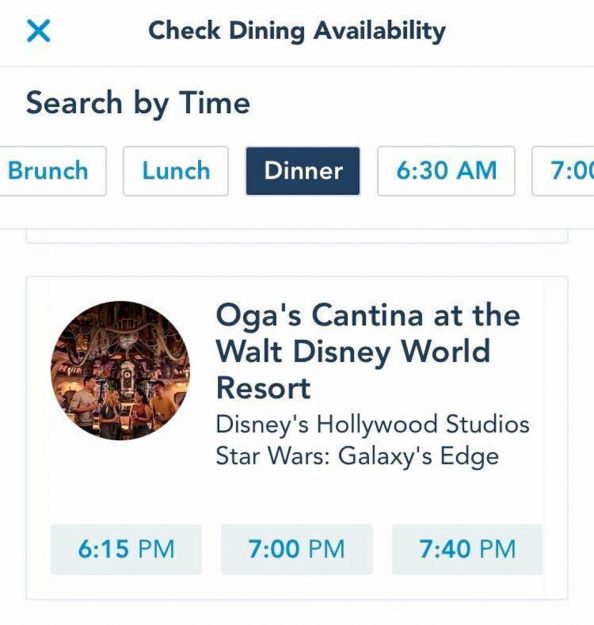Select the Brunch time filter
594x625 pixels.
pos(50,171)
